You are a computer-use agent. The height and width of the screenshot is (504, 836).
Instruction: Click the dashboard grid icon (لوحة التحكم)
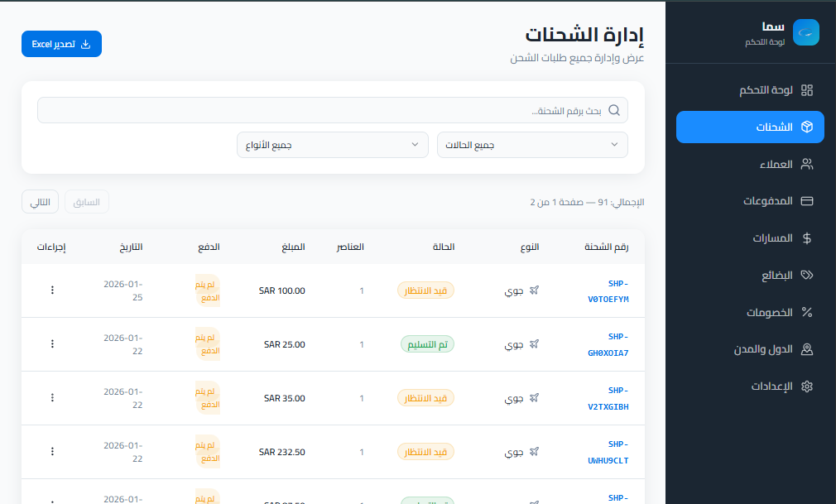click(x=808, y=90)
